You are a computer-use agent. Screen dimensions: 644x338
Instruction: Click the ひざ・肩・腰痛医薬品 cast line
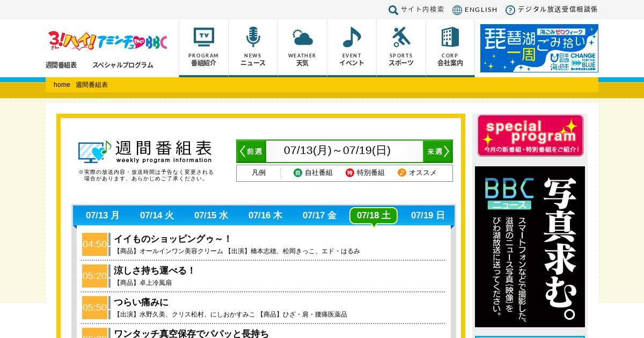[230, 314]
